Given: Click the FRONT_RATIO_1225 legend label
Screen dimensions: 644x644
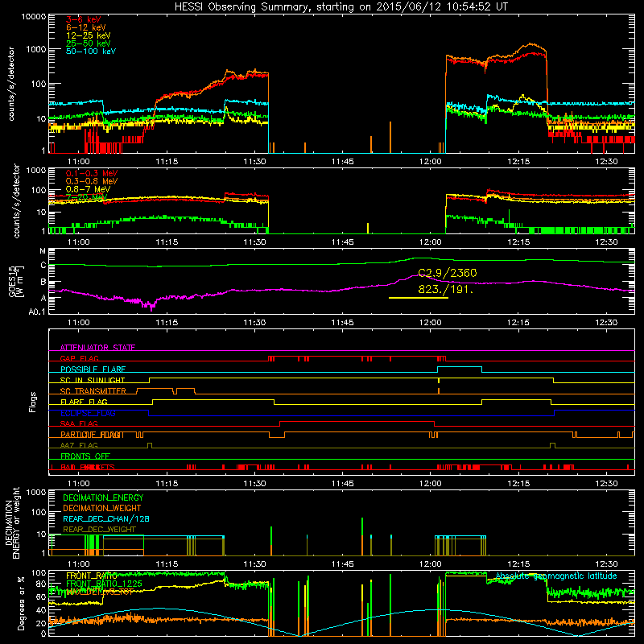Looking at the screenshot, I should [x=105, y=584].
